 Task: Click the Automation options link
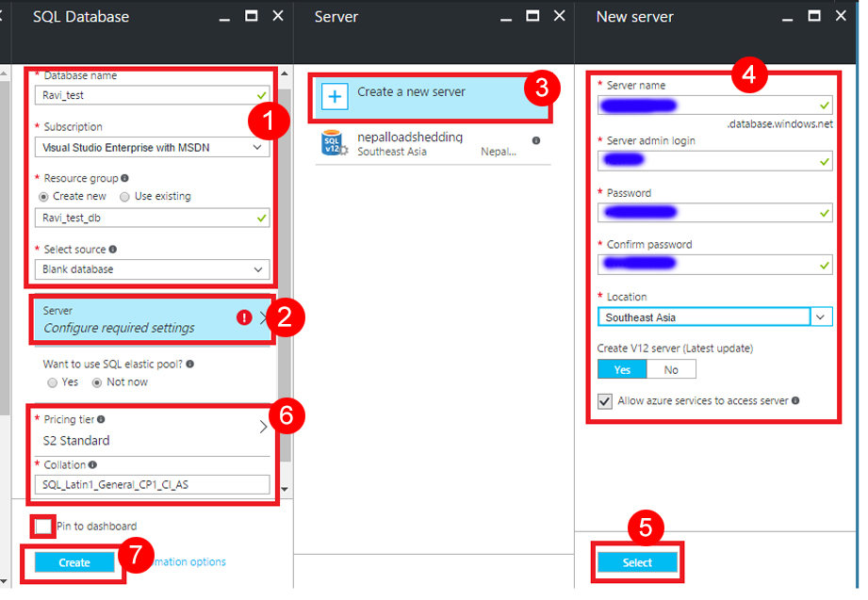pyautogui.click(x=189, y=561)
